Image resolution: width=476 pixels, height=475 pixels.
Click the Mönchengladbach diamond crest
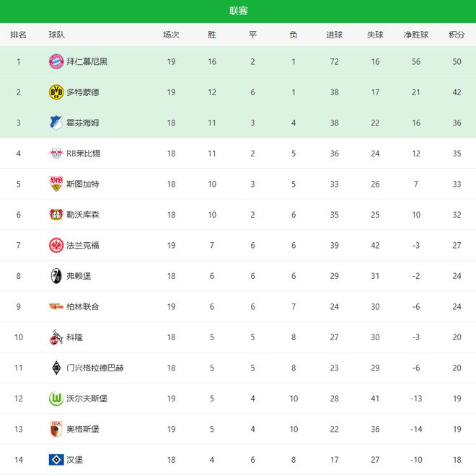point(56,368)
